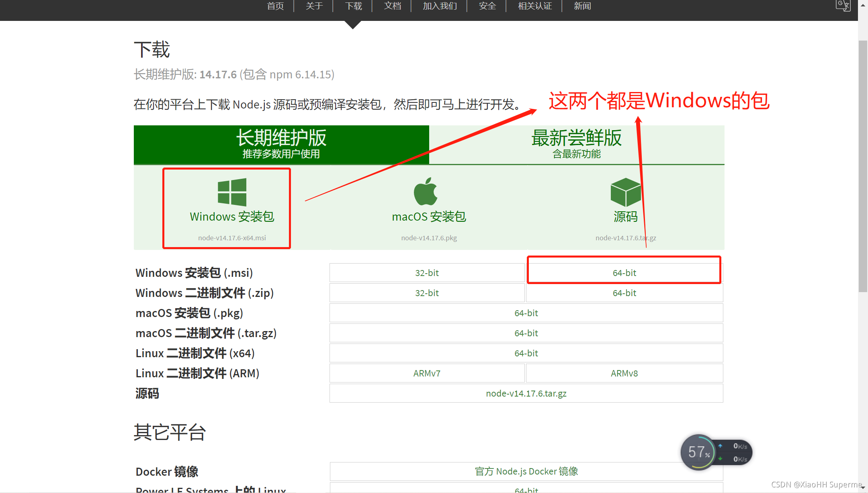This screenshot has width=868, height=493.
Task: Click the scrollbar down arrow
Action: pos(863,487)
